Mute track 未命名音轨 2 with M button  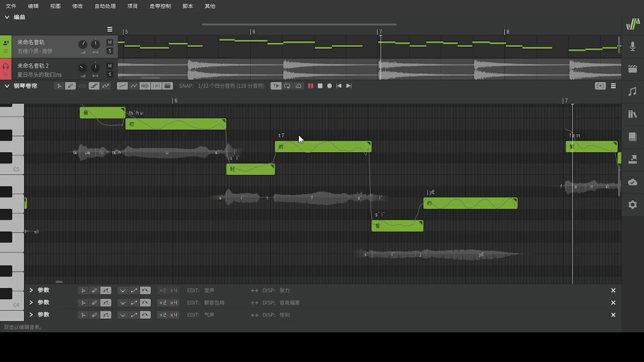click(x=110, y=66)
